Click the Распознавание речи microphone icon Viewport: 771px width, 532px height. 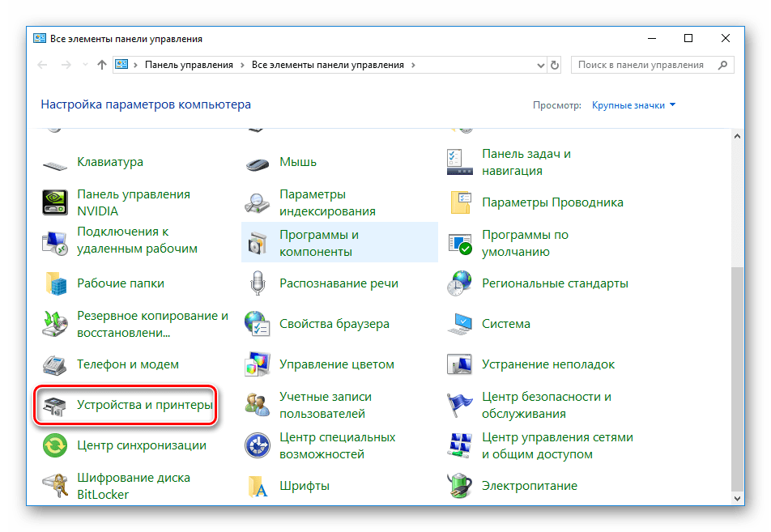click(x=257, y=283)
